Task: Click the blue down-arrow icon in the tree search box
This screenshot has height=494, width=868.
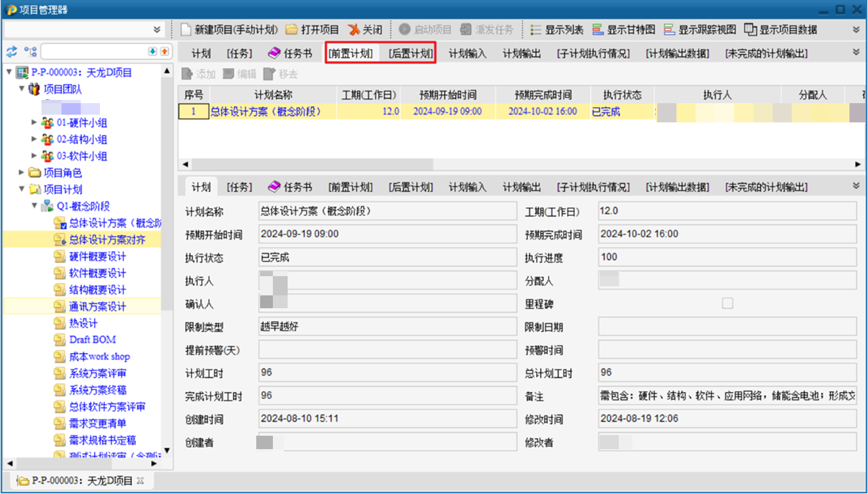Action: click(152, 51)
